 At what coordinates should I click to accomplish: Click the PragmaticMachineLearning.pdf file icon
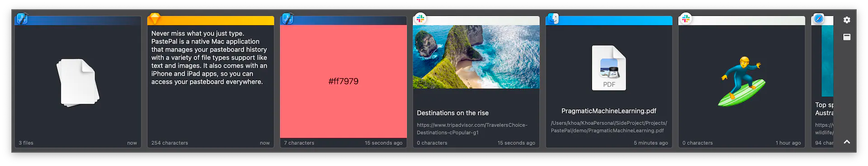coord(609,68)
